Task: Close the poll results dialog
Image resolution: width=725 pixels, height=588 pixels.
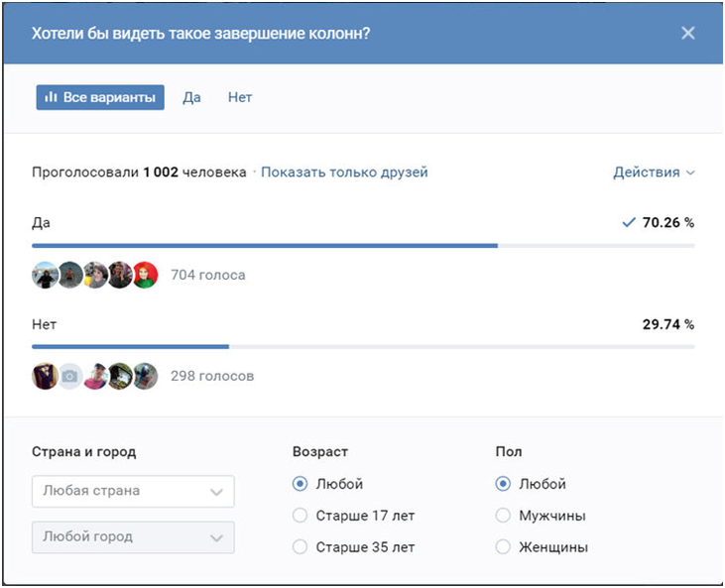Action: click(688, 33)
